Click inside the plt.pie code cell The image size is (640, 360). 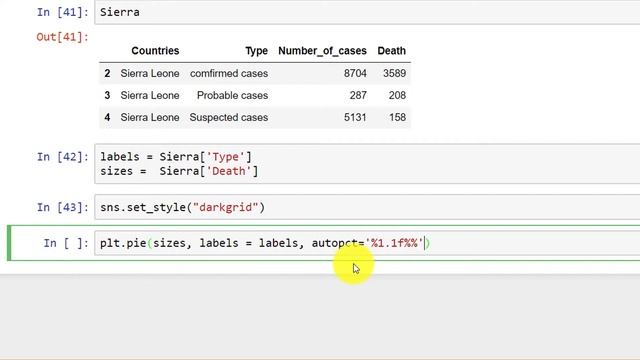(x=367, y=243)
